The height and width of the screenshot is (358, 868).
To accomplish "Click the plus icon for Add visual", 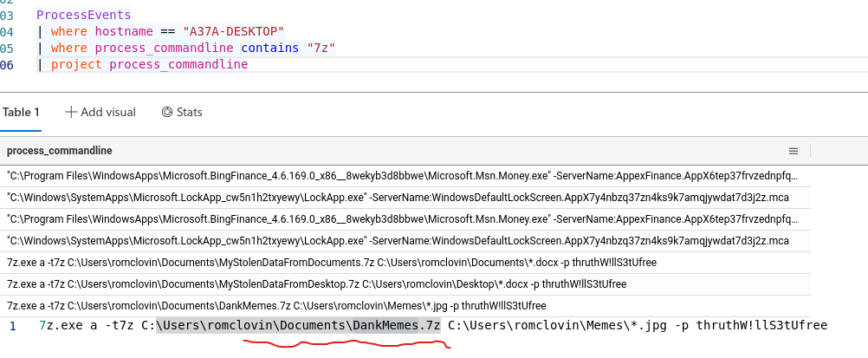I will click(x=71, y=112).
